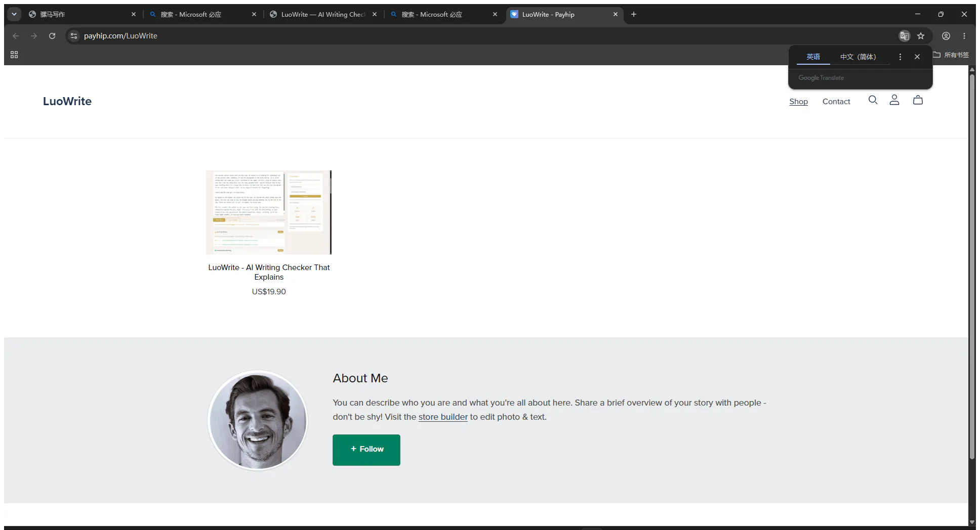Select the LuoWrite - Payhip tab
The height and width of the screenshot is (530, 980).
(564, 14)
